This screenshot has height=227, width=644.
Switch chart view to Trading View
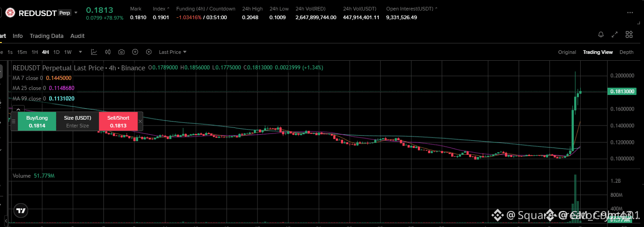(598, 52)
